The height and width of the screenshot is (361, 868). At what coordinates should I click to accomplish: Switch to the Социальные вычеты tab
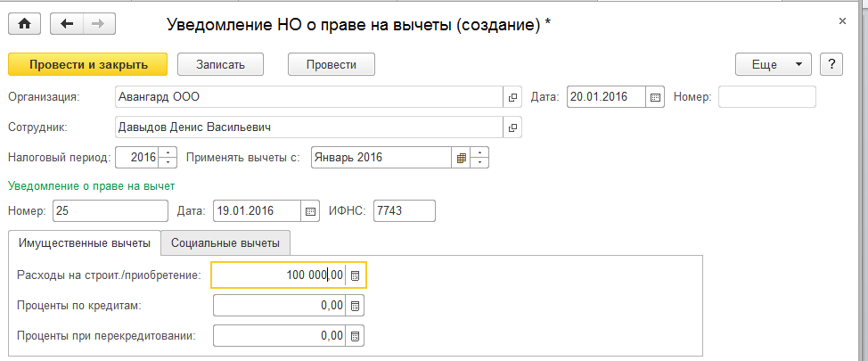pos(225,242)
